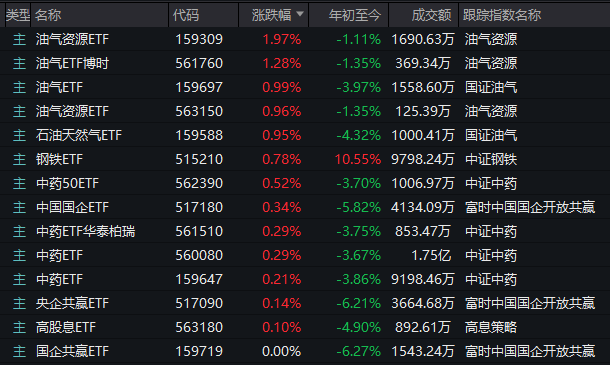The image size is (610, 365).
Task: Click the 主 icon beside 中国国企ETF
Action: pyautogui.click(x=19, y=207)
